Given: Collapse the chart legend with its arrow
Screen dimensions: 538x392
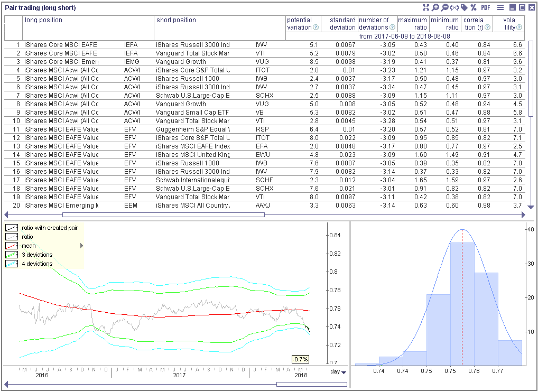Looking at the screenshot, I should click(82, 246).
